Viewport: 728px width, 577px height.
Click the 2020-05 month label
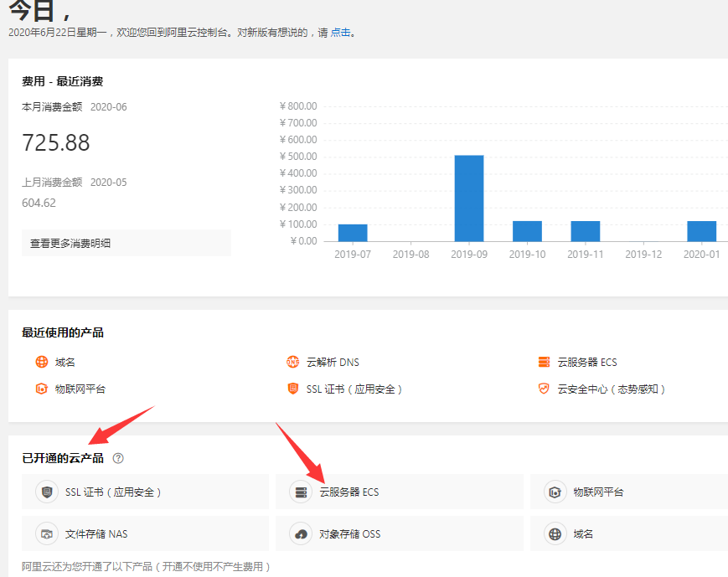tap(109, 182)
